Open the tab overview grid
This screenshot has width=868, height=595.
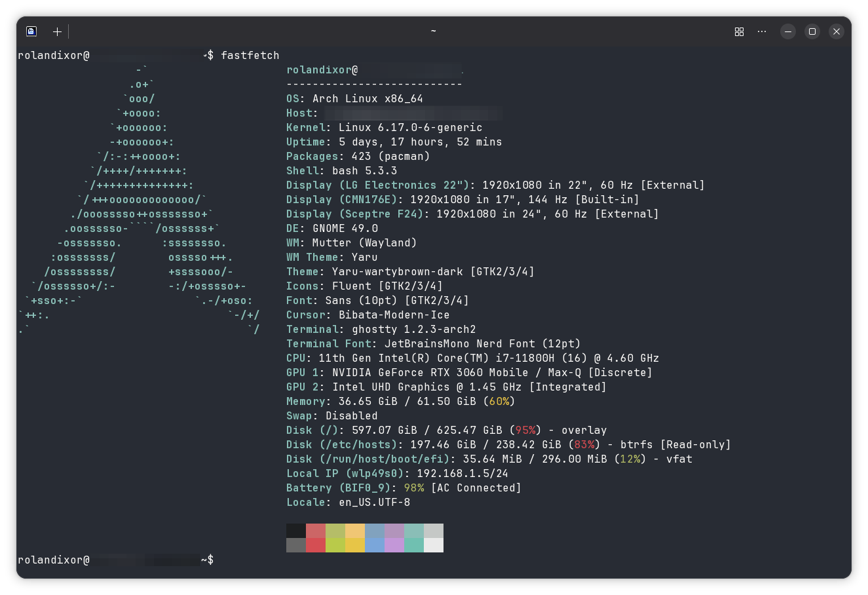pos(739,31)
